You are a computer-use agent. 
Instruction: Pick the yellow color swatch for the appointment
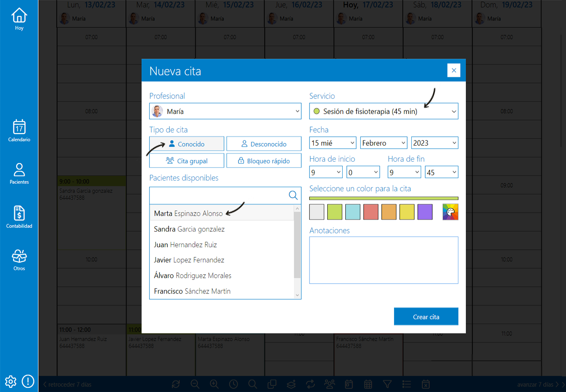pos(407,212)
